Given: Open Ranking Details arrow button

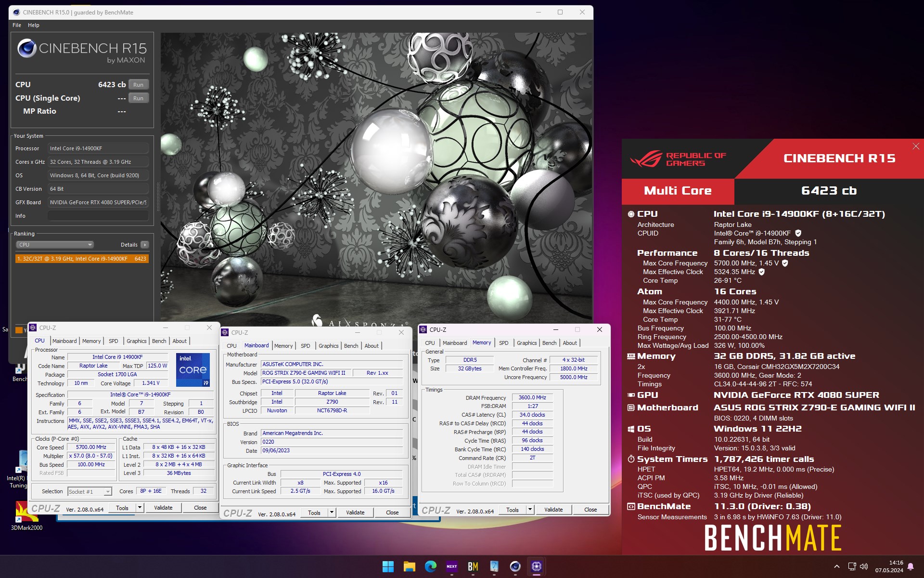Looking at the screenshot, I should (x=144, y=245).
